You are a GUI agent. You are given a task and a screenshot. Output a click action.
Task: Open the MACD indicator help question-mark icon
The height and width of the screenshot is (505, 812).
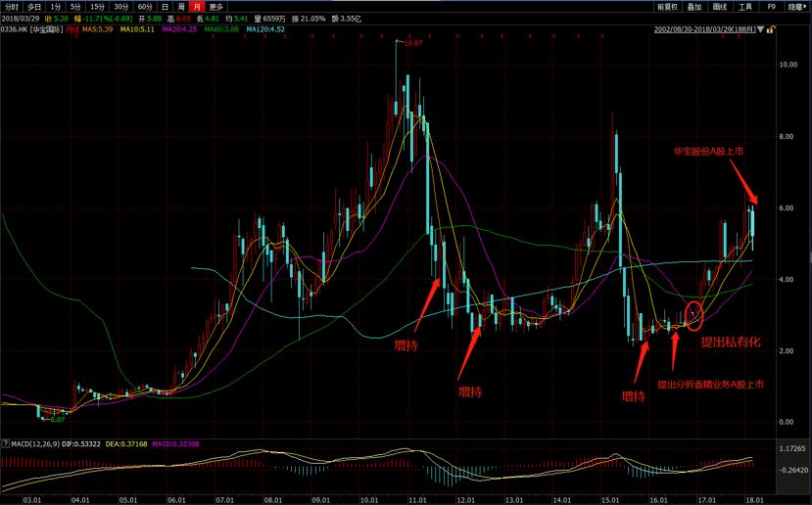pyautogui.click(x=6, y=444)
